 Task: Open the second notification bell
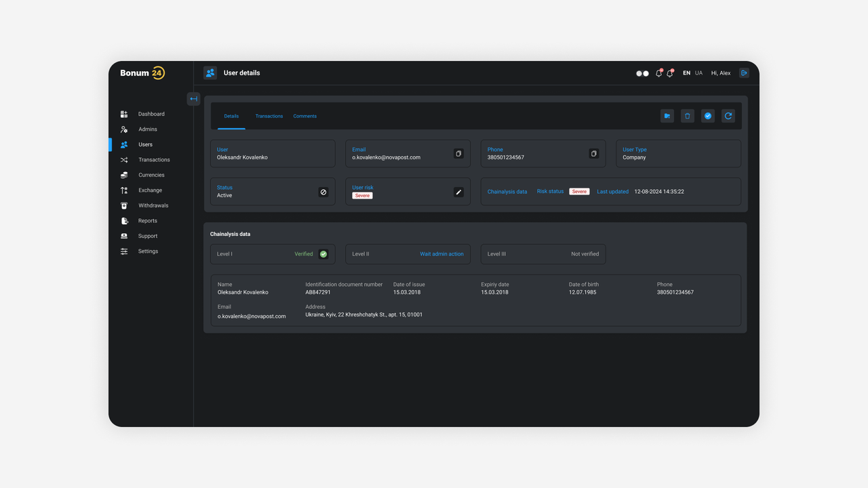pyautogui.click(x=670, y=73)
